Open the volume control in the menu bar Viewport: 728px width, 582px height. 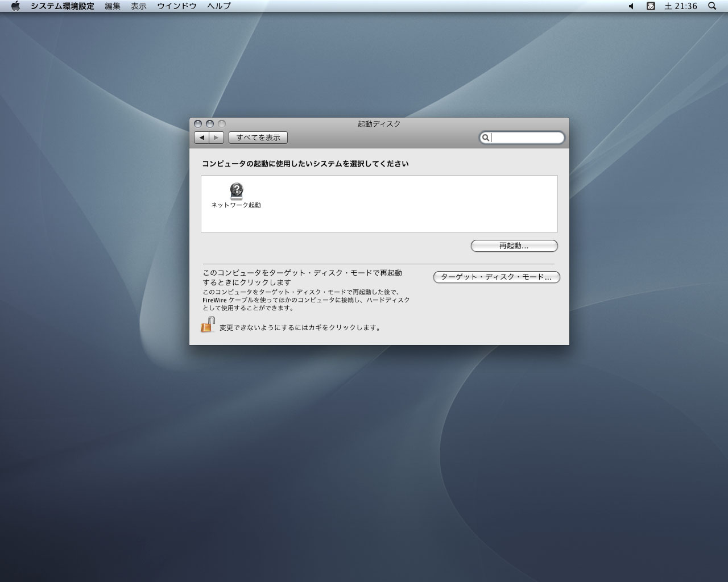click(x=631, y=6)
